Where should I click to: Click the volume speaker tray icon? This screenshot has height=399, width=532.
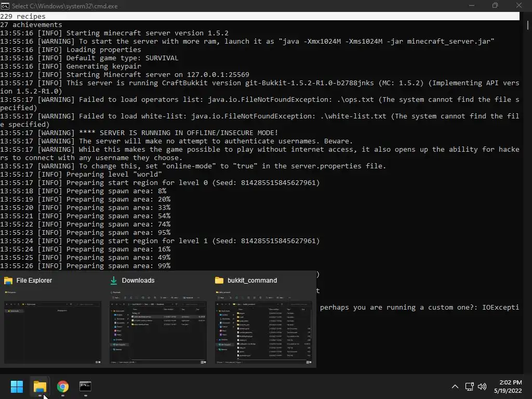(x=482, y=387)
